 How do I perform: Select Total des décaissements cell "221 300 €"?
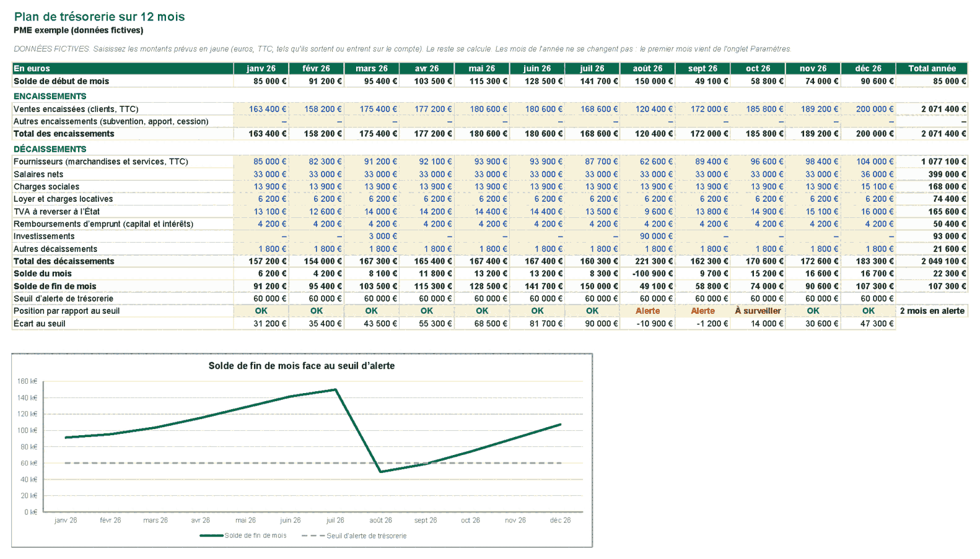click(x=647, y=261)
